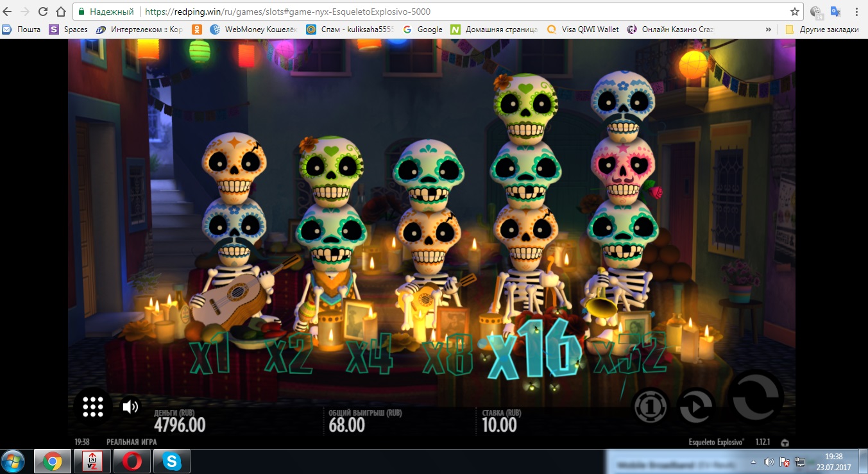The height and width of the screenshot is (474, 868).
Task: Go back in browser history
Action: (8, 12)
